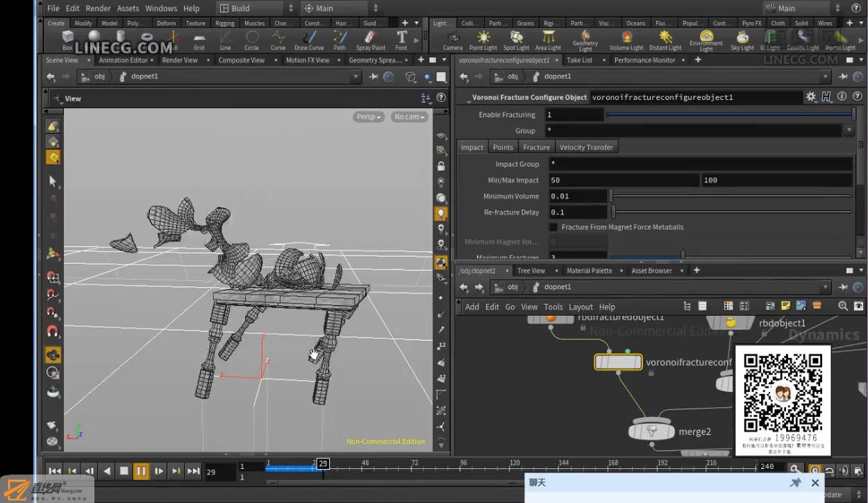The image size is (868, 503).
Task: Click the sticky note icon in network toolbar
Action: [x=785, y=306]
